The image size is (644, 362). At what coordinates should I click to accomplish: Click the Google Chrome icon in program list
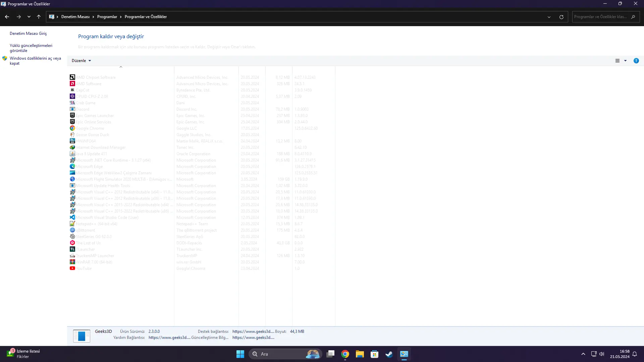point(72,128)
